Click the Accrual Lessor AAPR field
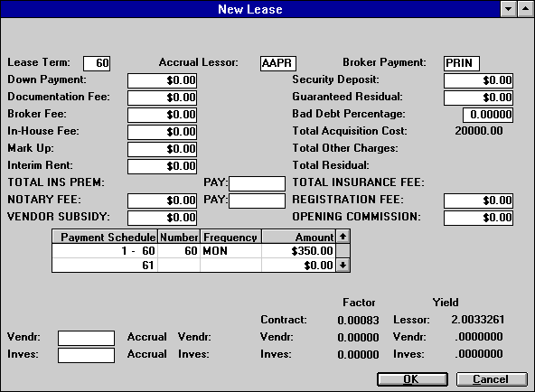 point(278,63)
